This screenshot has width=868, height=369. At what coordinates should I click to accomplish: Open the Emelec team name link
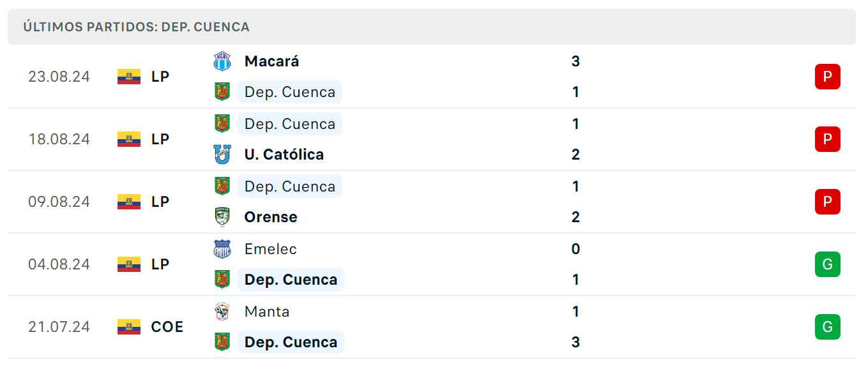[271, 249]
